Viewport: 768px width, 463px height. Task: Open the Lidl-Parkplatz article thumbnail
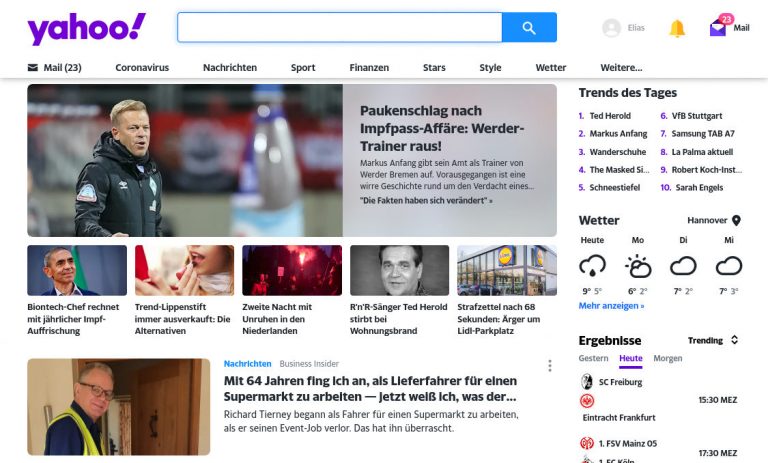507,270
